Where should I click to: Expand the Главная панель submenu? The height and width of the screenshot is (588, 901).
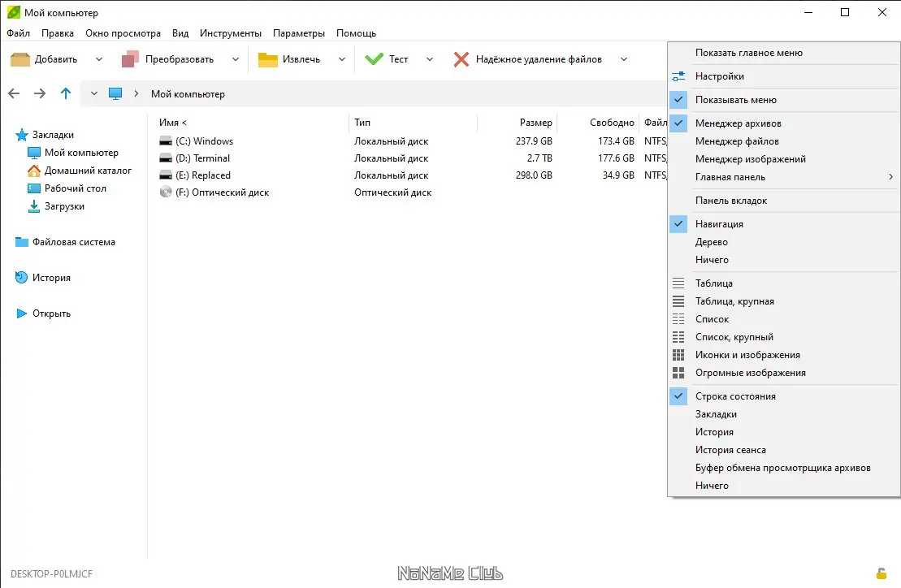(x=784, y=177)
